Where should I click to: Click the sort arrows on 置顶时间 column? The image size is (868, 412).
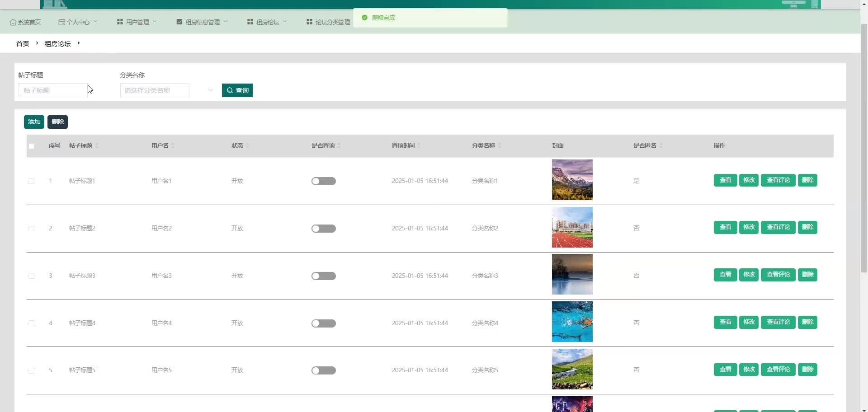pos(419,145)
